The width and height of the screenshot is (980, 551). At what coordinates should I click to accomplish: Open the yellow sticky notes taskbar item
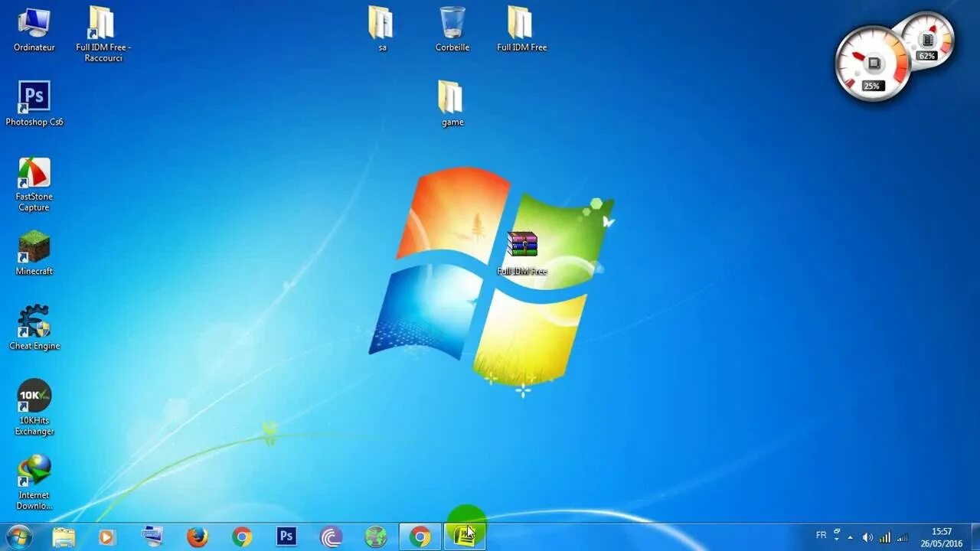coord(465,537)
